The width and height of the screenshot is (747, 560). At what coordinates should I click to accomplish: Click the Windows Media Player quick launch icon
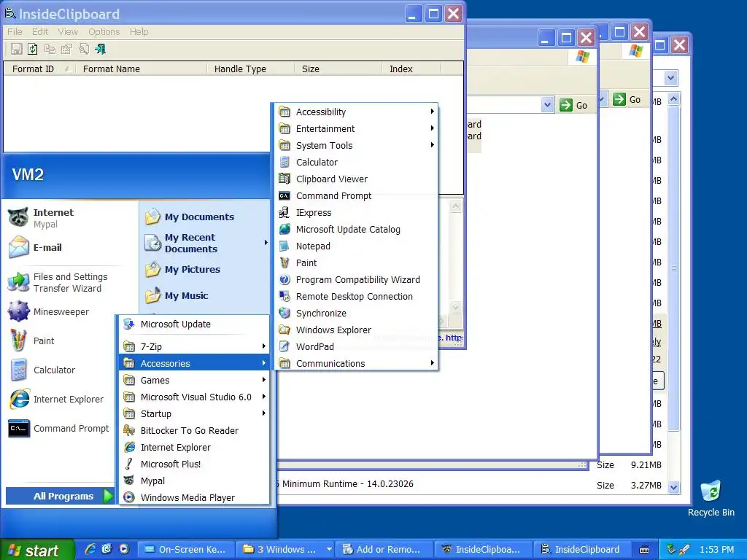(x=124, y=549)
